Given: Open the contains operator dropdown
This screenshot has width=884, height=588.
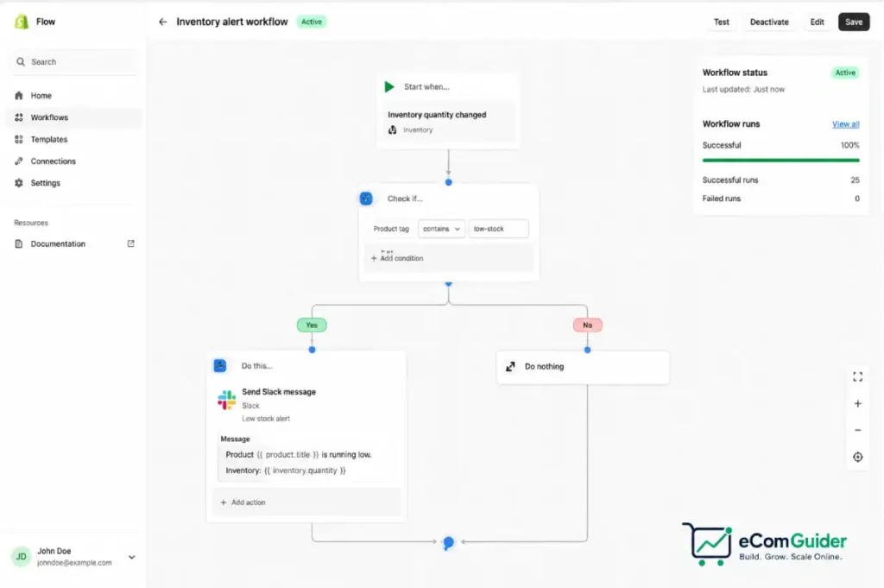Looking at the screenshot, I should coord(441,229).
